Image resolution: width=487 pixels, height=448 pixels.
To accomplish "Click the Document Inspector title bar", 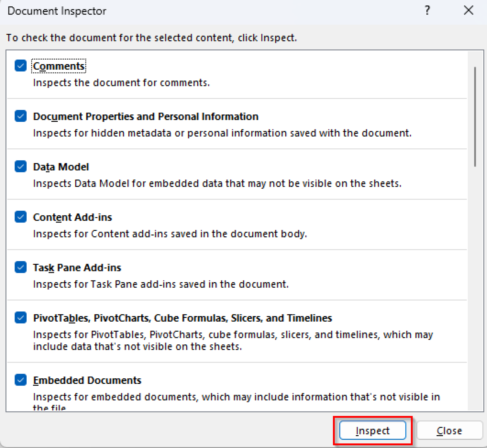I will pyautogui.click(x=57, y=11).
